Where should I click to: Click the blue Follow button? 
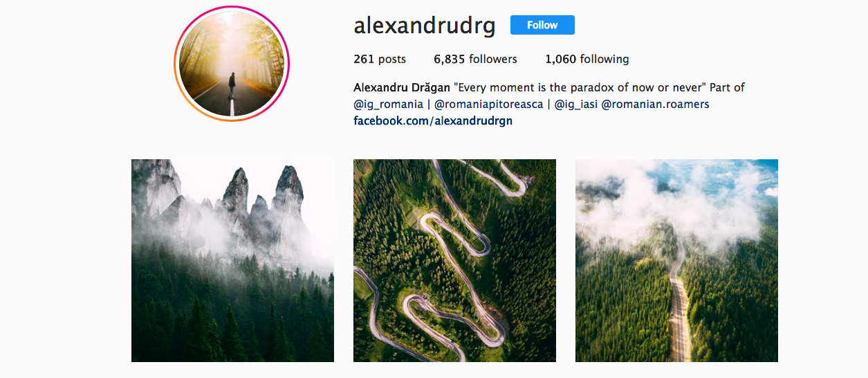[x=542, y=25]
